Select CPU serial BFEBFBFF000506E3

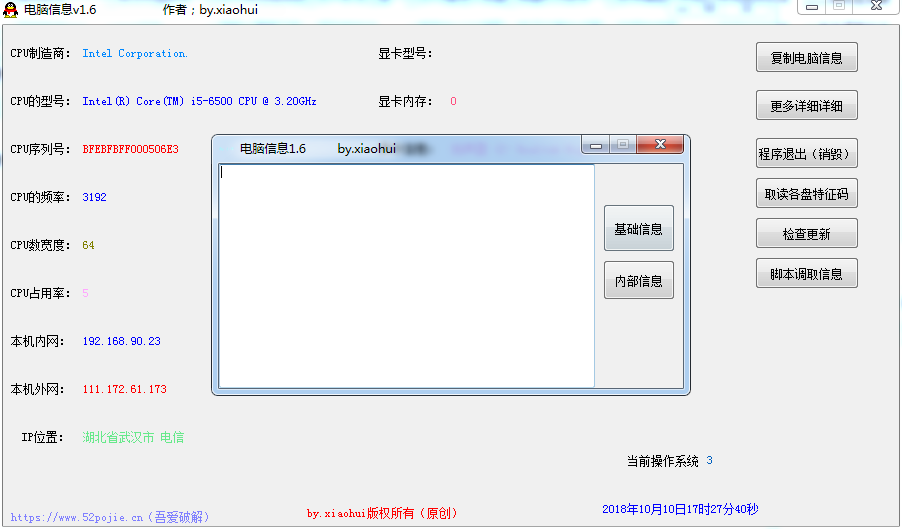[x=131, y=149]
